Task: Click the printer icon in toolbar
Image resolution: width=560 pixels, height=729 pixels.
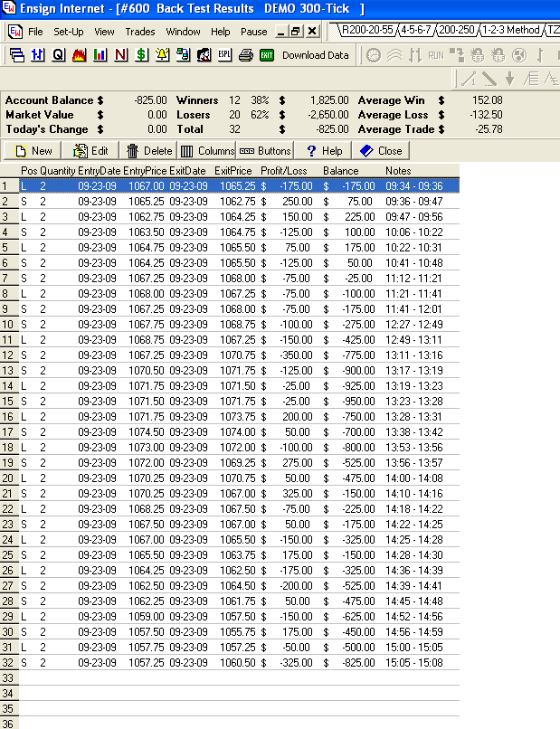Action: [245, 55]
